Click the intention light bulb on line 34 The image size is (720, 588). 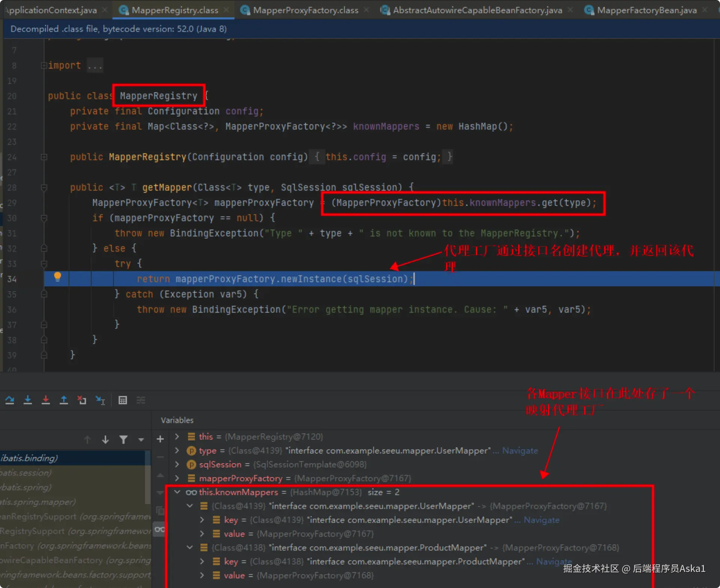(x=57, y=277)
